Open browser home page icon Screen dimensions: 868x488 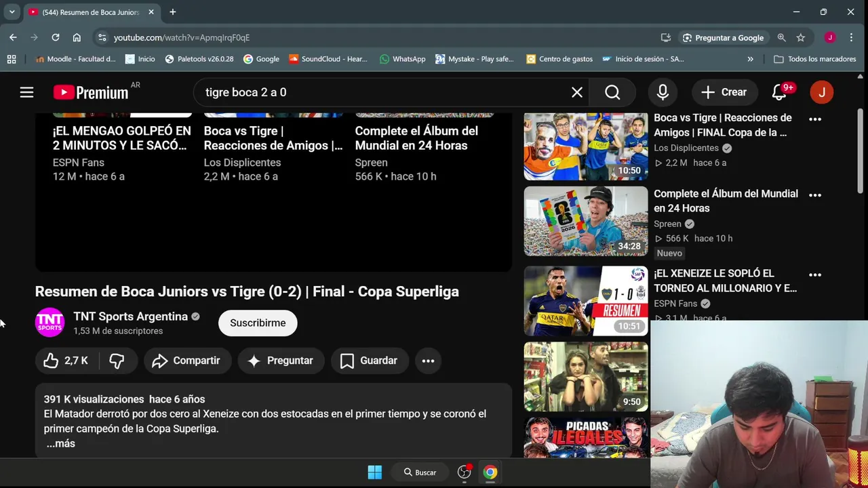[77, 37]
